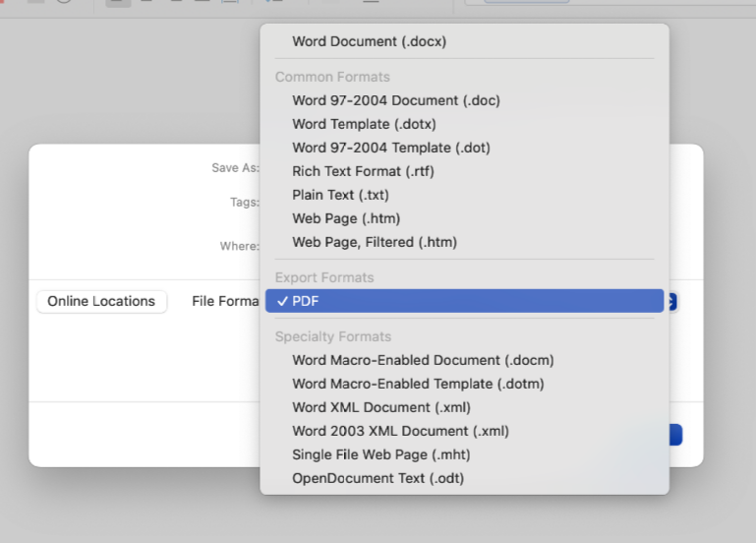Choose Web Page (.htm) format
The height and width of the screenshot is (543, 756).
tap(464, 218)
